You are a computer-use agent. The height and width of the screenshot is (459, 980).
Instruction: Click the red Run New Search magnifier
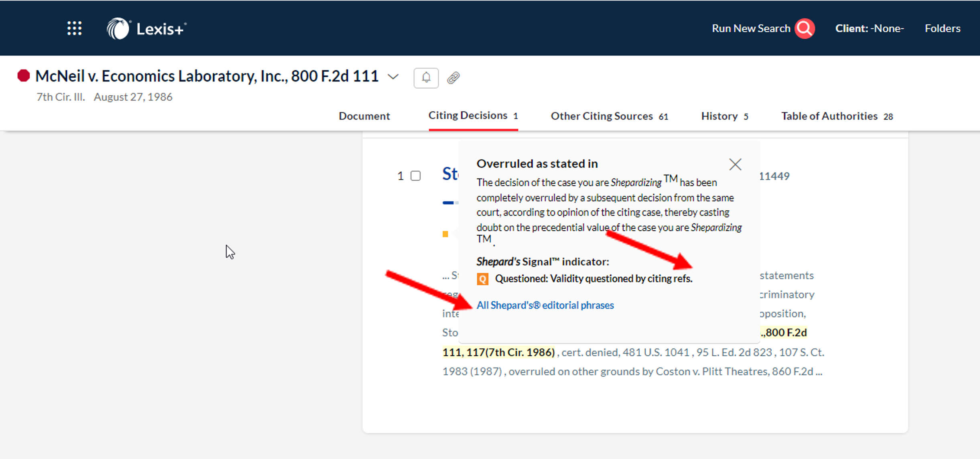click(805, 28)
